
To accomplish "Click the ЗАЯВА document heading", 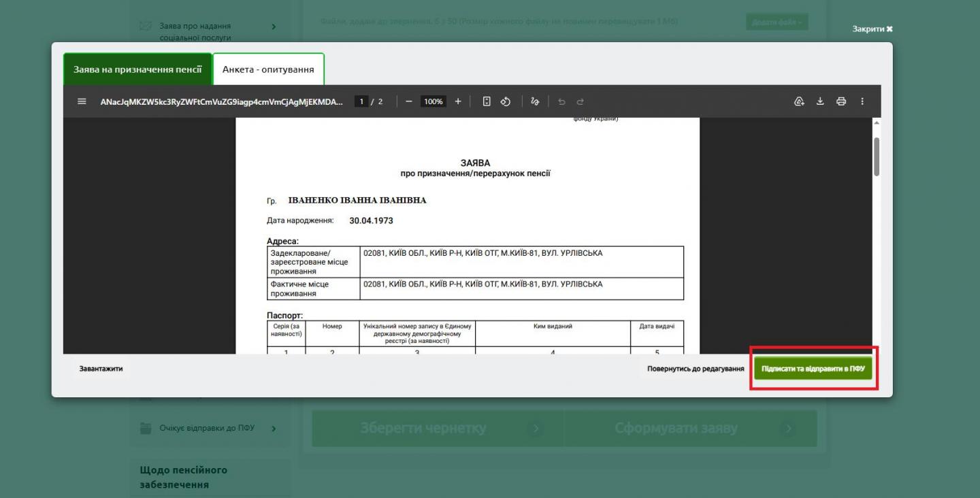I will click(x=475, y=163).
